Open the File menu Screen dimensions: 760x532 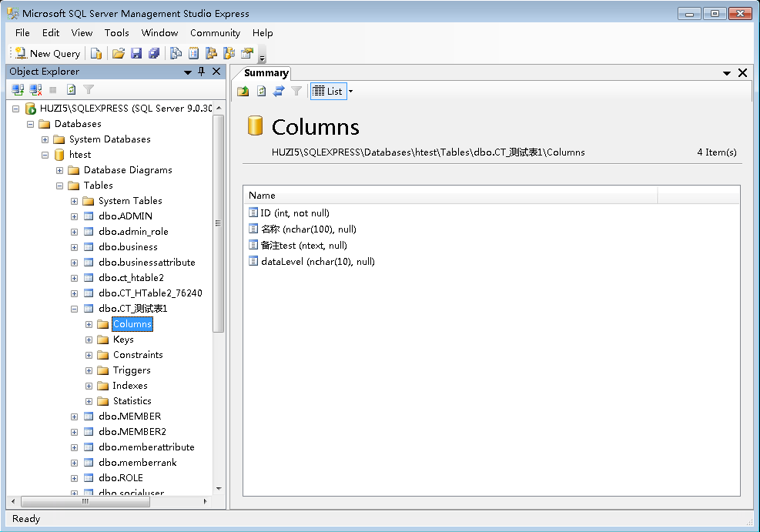[22, 33]
